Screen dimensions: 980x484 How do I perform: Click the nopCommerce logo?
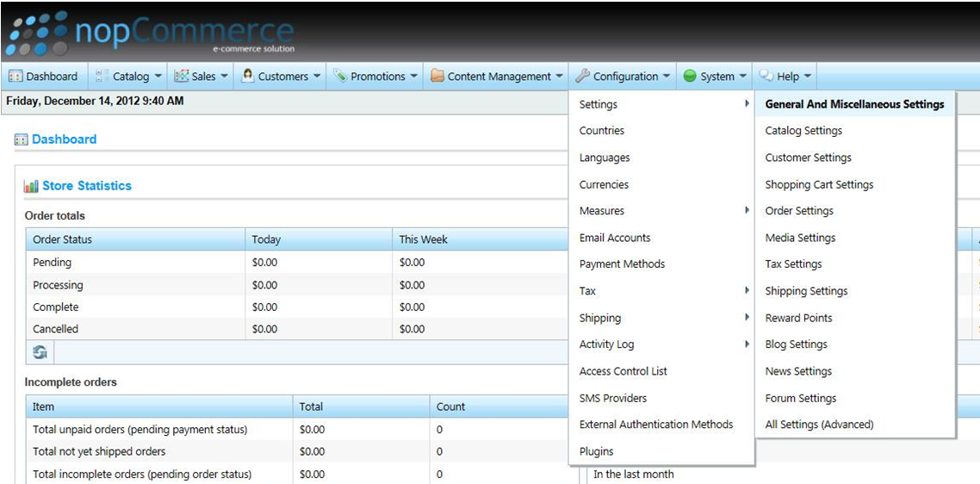(151, 33)
